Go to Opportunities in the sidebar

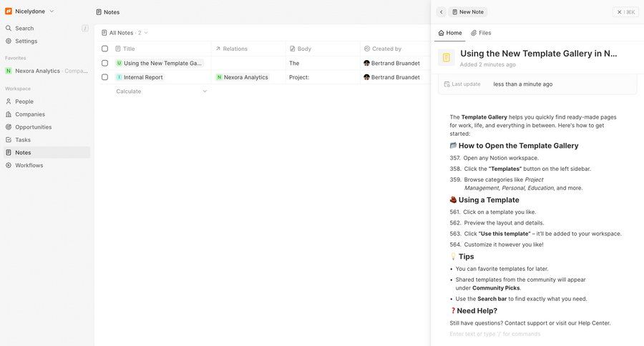[x=33, y=127]
